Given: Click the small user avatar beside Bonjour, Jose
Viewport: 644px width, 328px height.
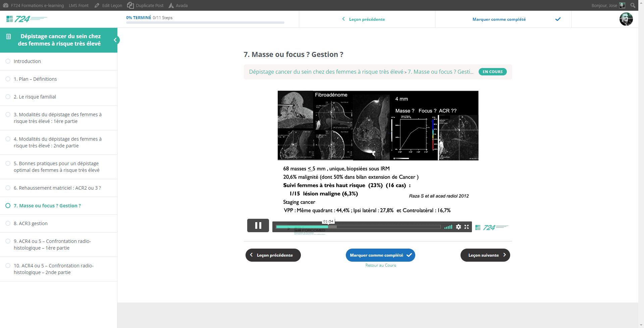Looking at the screenshot, I should tap(622, 5).
